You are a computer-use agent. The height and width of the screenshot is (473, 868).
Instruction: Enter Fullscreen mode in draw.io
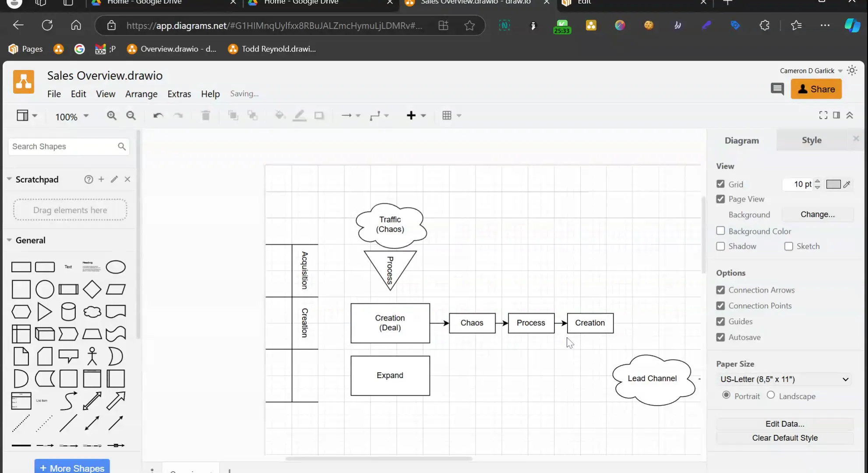pos(823,115)
